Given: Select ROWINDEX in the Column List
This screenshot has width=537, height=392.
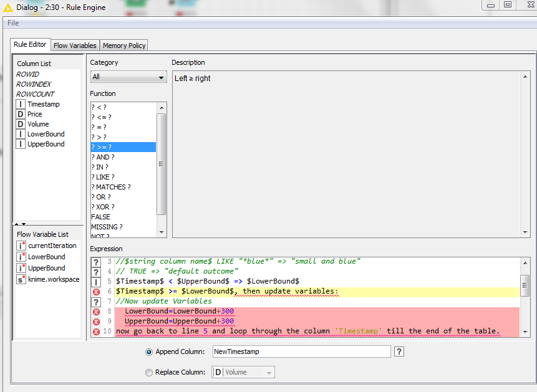Looking at the screenshot, I should coord(34,84).
